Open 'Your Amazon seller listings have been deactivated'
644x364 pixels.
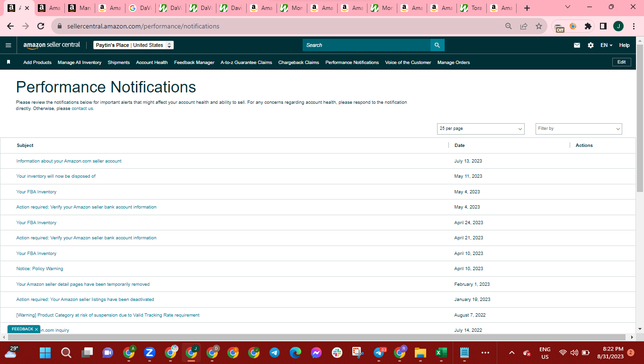[x=85, y=300]
